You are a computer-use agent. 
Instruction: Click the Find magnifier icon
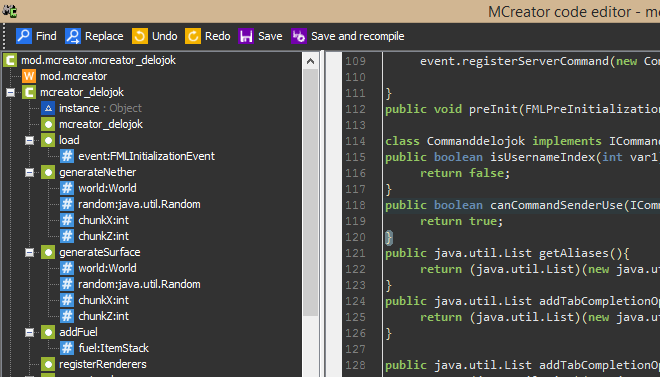(24, 36)
